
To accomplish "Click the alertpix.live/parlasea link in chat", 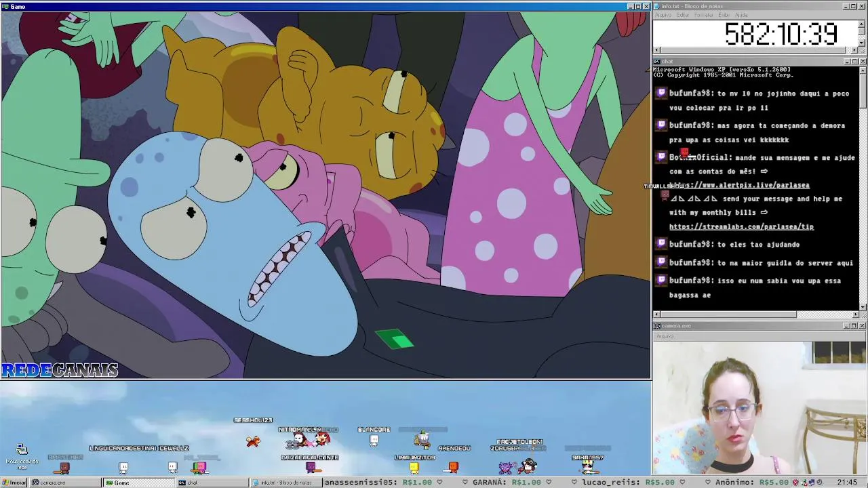I will tap(739, 185).
